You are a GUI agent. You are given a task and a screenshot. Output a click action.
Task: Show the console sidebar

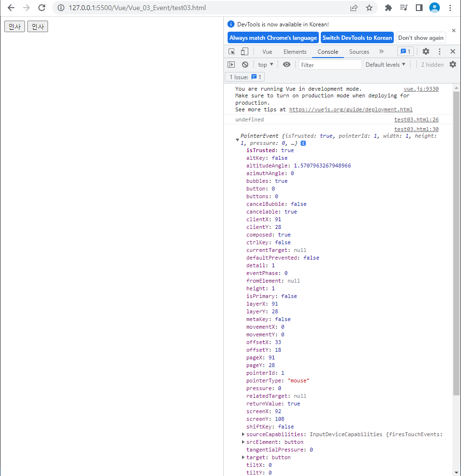[x=231, y=65]
